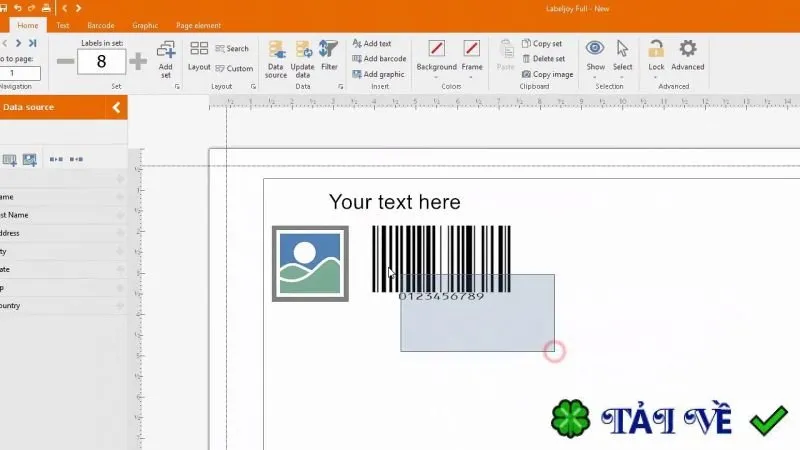Select the image placeholder on the label
This screenshot has height=450, width=800.
[x=310, y=264]
